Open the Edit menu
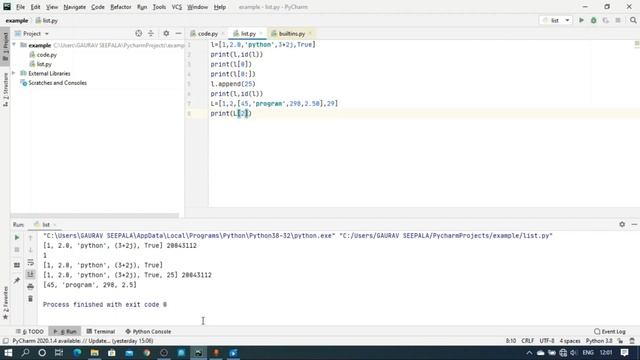 [36, 7]
